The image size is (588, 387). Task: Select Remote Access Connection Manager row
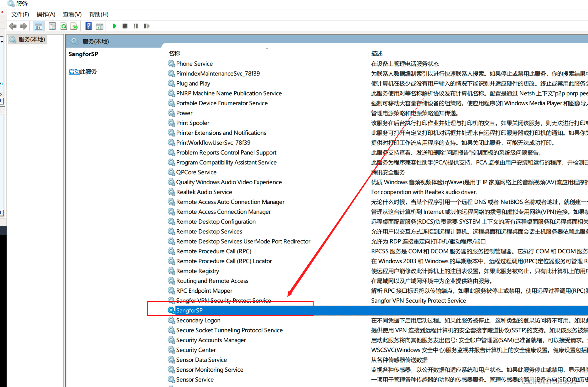tap(223, 212)
